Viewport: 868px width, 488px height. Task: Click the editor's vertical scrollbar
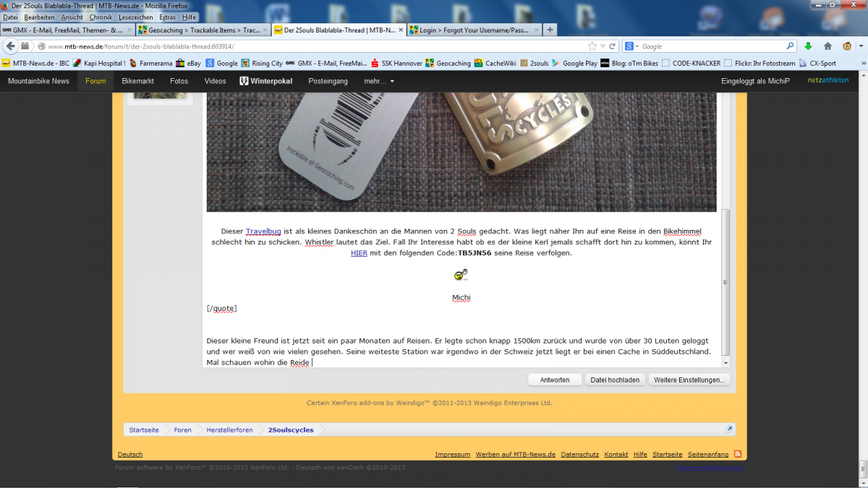pos(726,282)
